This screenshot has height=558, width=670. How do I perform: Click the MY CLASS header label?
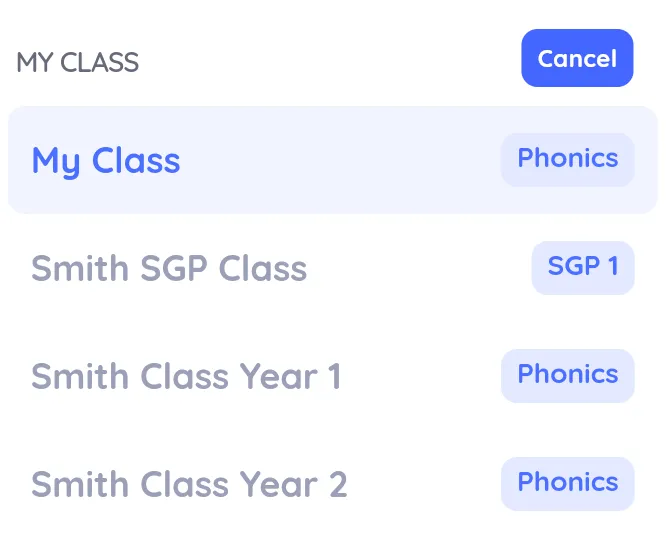pyautogui.click(x=77, y=62)
